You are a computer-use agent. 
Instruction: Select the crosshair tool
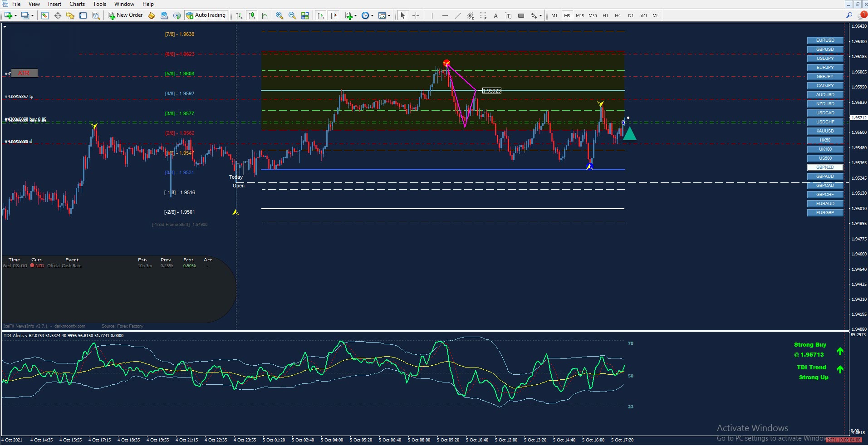pyautogui.click(x=416, y=15)
